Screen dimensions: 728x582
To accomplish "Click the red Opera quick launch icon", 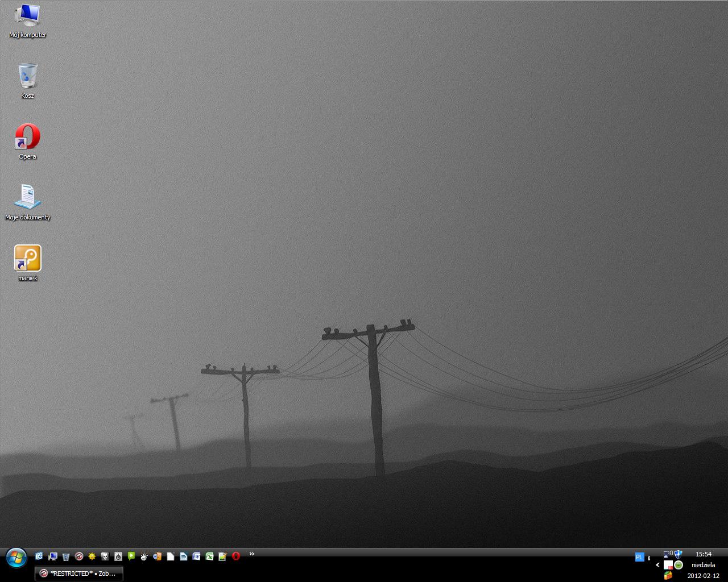I will (236, 556).
